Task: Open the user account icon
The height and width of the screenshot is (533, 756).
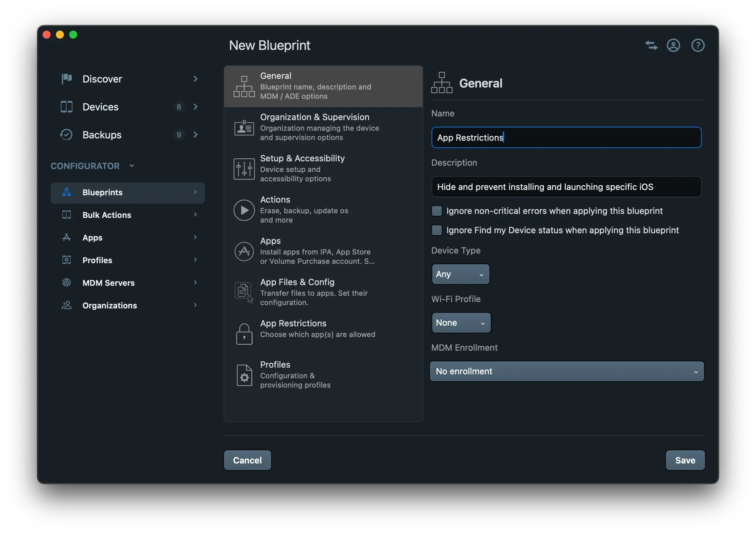Action: coord(673,45)
